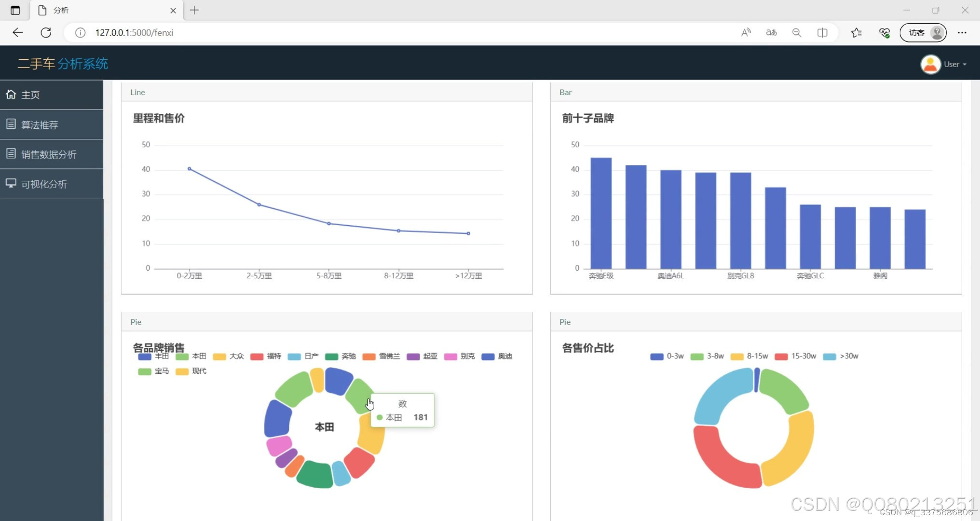The image size is (980, 521).
Task: Click the 奔驰 legend color swatch
Action: pos(331,356)
